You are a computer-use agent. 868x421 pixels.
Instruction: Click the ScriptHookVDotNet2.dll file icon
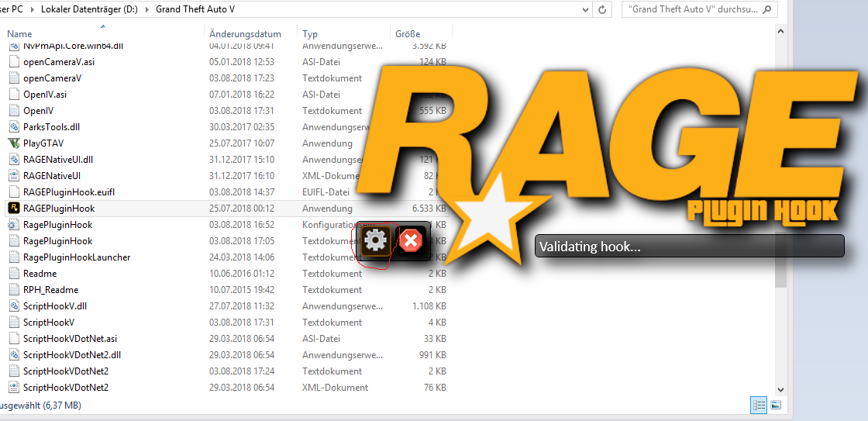[x=15, y=354]
